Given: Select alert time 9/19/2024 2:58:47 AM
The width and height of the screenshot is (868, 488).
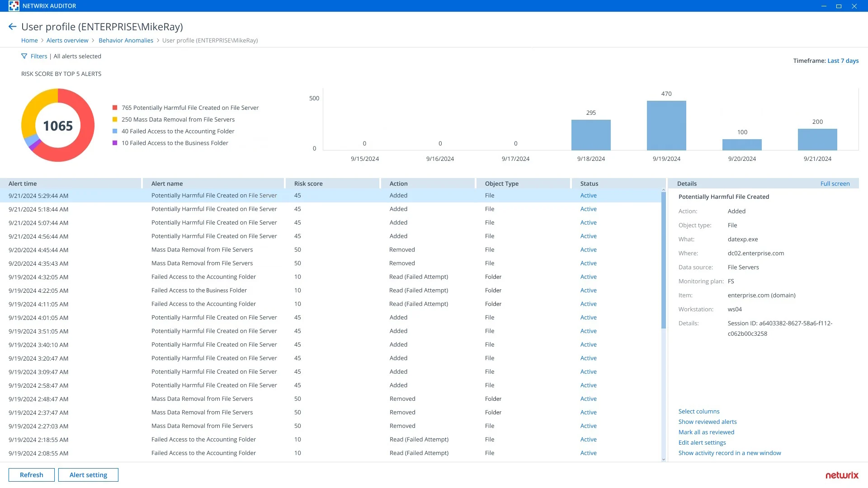Looking at the screenshot, I should click(x=38, y=386).
